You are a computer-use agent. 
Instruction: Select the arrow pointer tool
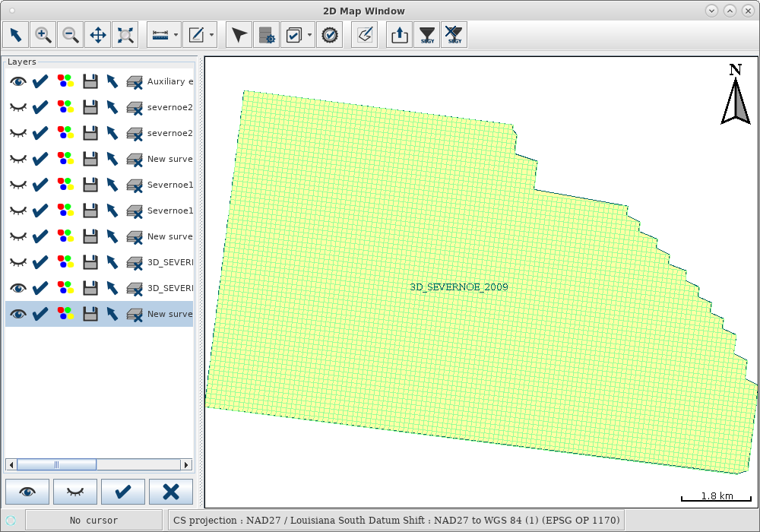click(x=15, y=35)
